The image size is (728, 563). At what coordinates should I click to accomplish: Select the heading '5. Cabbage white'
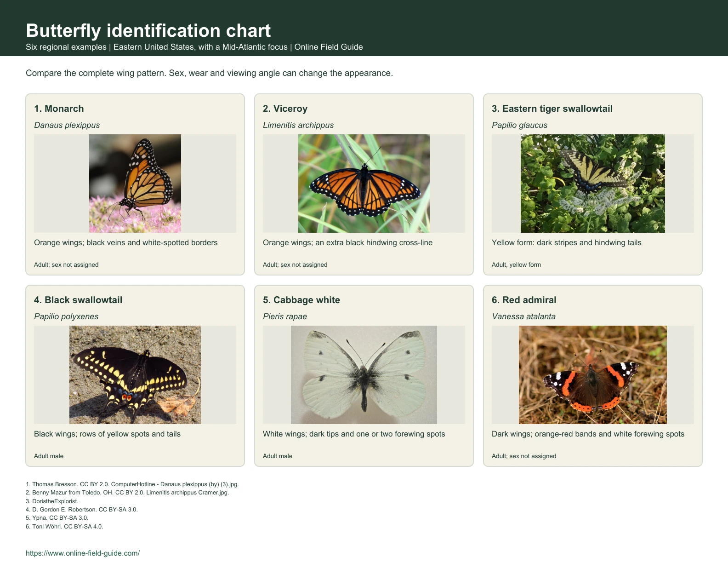(x=301, y=300)
